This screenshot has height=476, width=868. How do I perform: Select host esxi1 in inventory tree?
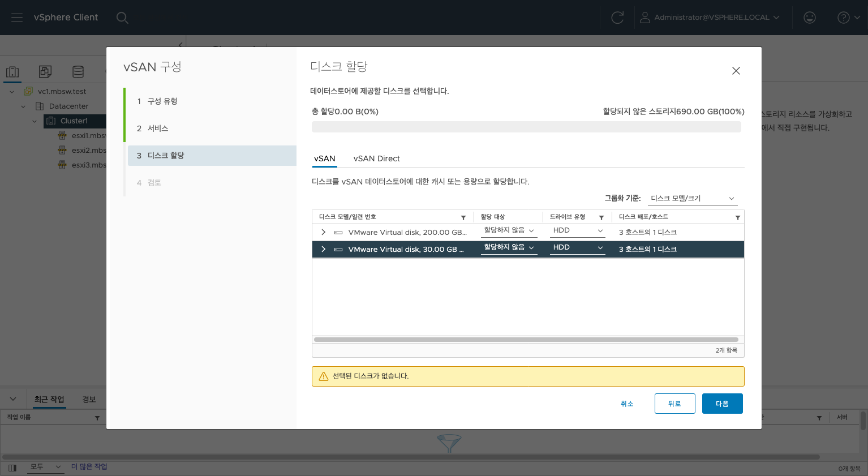88,136
